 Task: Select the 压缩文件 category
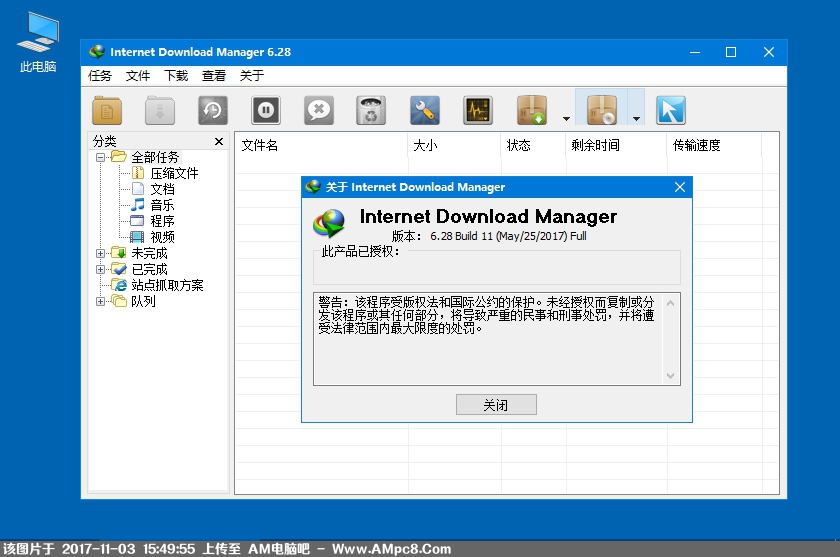(174, 174)
